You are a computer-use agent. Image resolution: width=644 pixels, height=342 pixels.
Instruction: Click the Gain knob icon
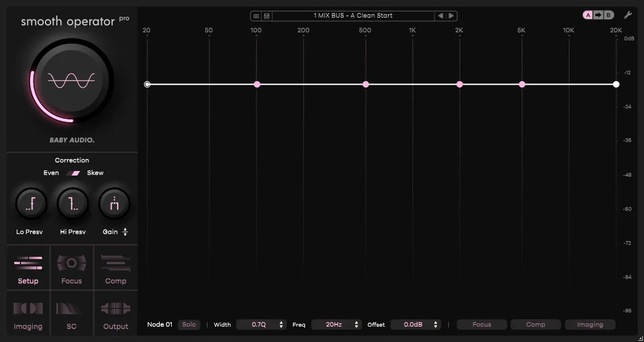pyautogui.click(x=114, y=204)
